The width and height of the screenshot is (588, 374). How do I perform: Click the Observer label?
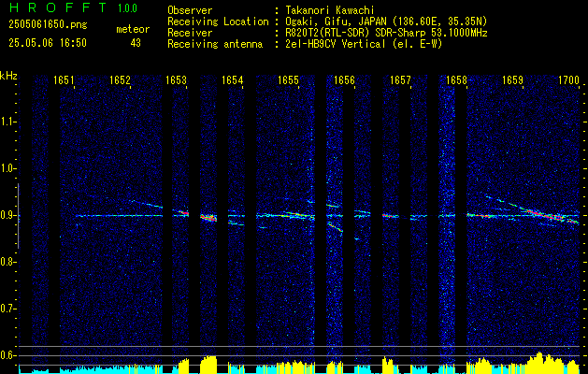[190, 10]
